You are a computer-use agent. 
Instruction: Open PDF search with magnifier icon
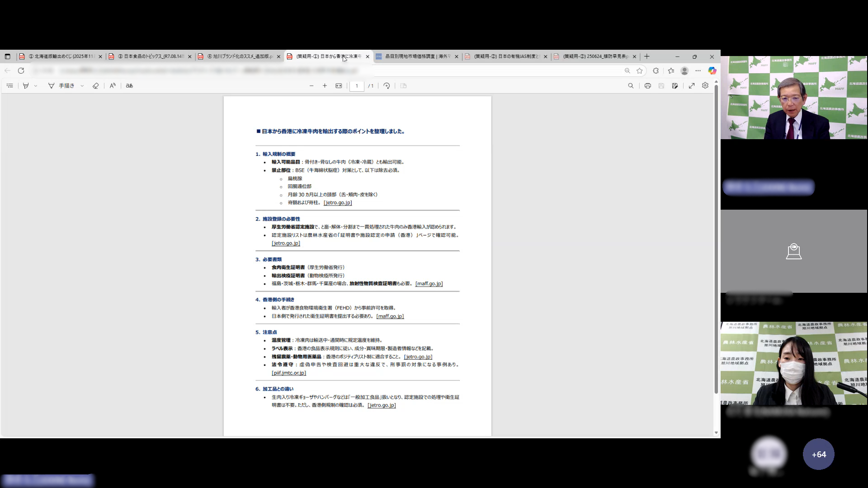click(631, 86)
